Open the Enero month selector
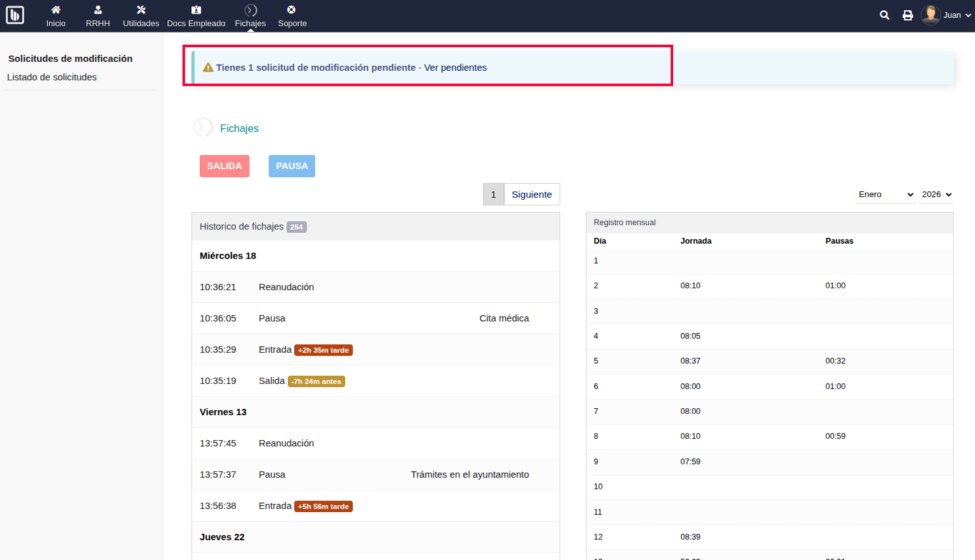Image resolution: width=975 pixels, height=560 pixels. (885, 194)
